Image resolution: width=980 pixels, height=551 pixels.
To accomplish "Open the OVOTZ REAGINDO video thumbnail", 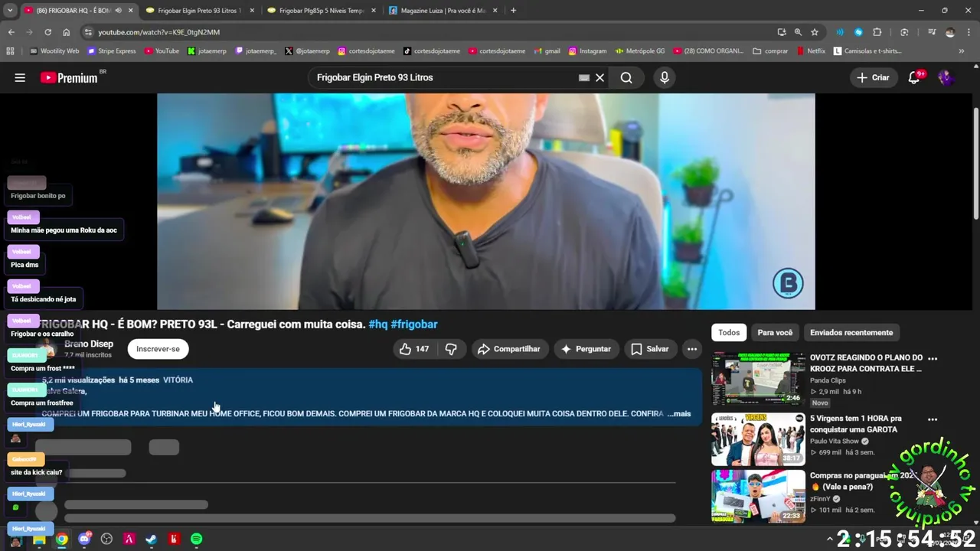I will (x=758, y=379).
